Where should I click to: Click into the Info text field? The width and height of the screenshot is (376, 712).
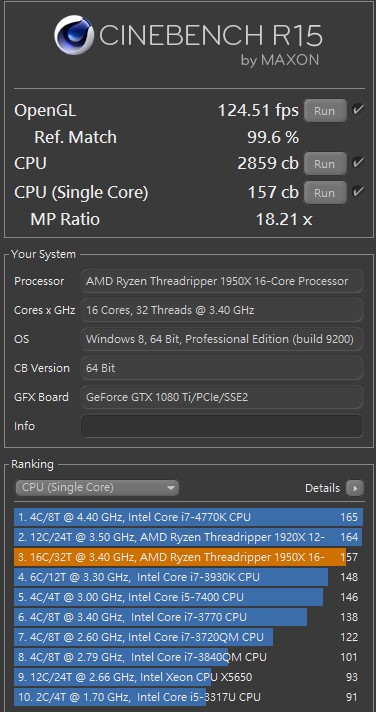click(x=222, y=426)
